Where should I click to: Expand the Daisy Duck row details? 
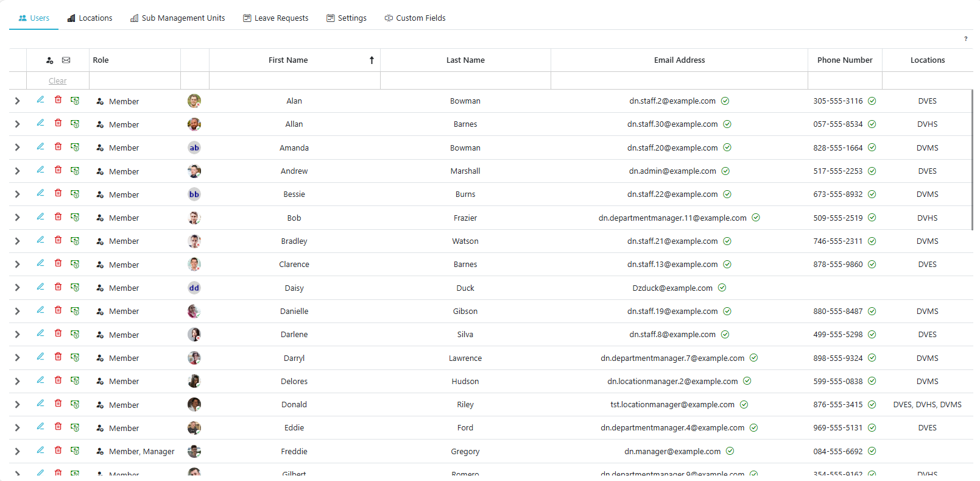coord(17,288)
